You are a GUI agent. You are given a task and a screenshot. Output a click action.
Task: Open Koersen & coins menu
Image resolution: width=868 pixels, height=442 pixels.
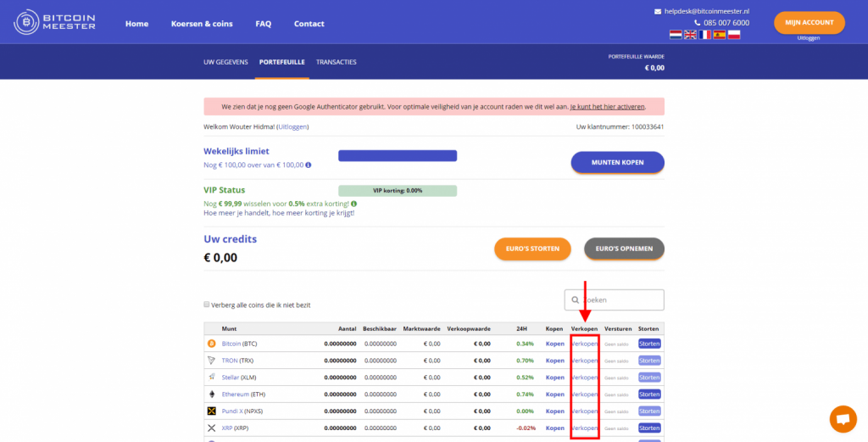click(202, 24)
